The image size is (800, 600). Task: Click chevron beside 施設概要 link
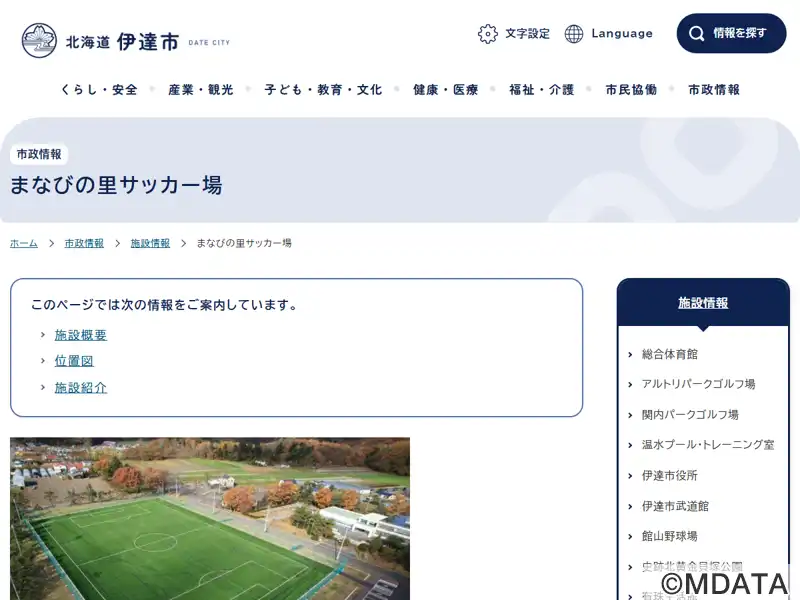click(43, 335)
